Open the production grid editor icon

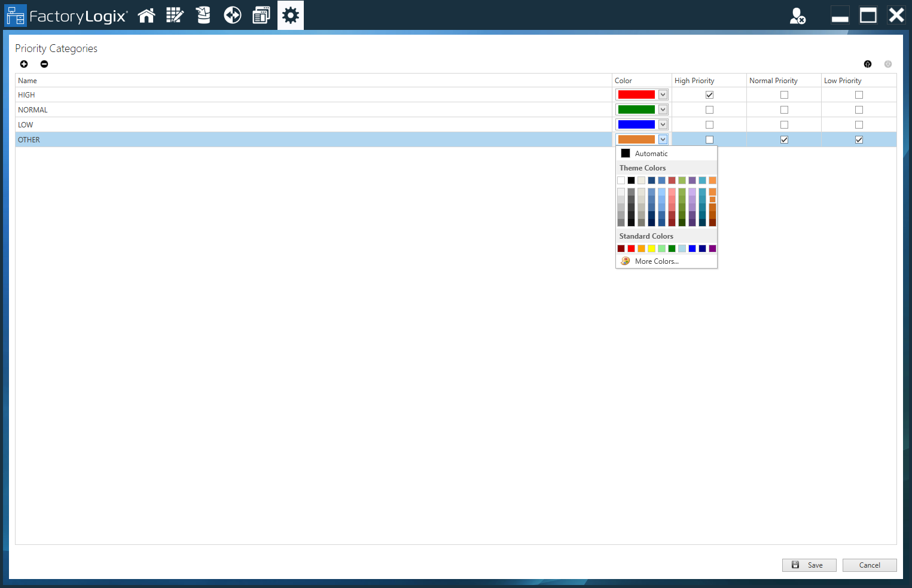pyautogui.click(x=175, y=15)
